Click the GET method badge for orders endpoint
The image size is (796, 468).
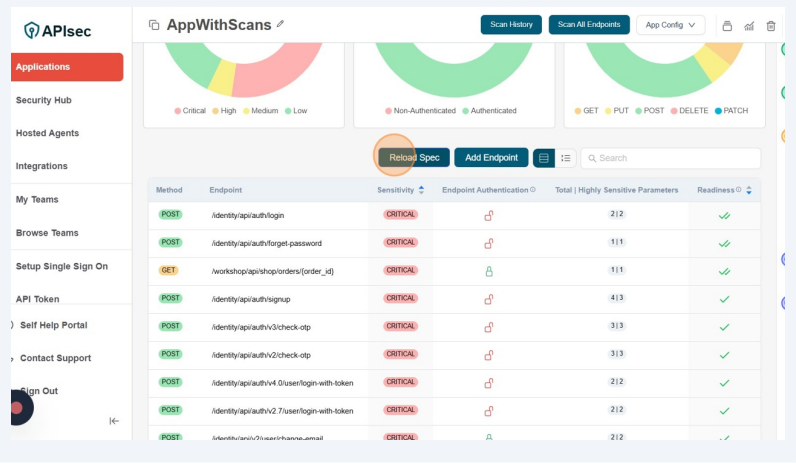pos(169,271)
